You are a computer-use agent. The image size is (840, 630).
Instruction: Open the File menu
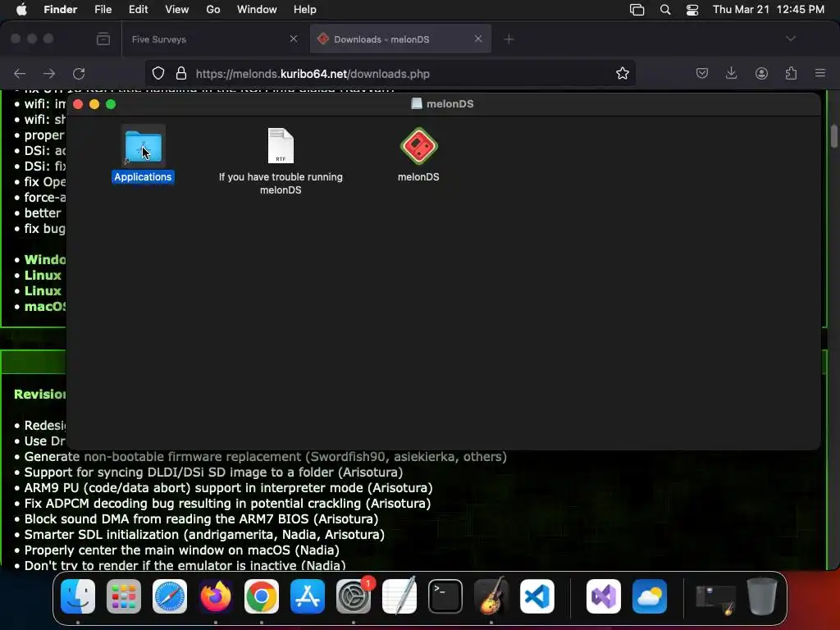(103, 10)
